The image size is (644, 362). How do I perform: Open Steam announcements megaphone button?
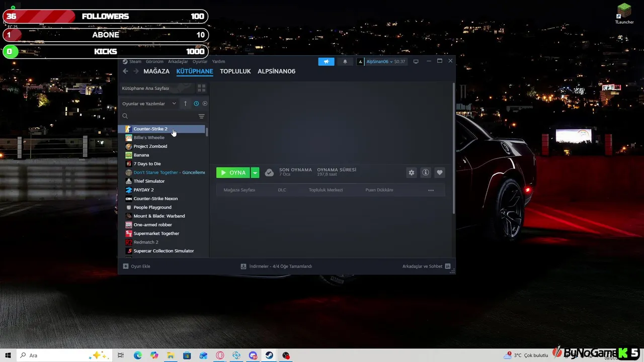(x=326, y=61)
